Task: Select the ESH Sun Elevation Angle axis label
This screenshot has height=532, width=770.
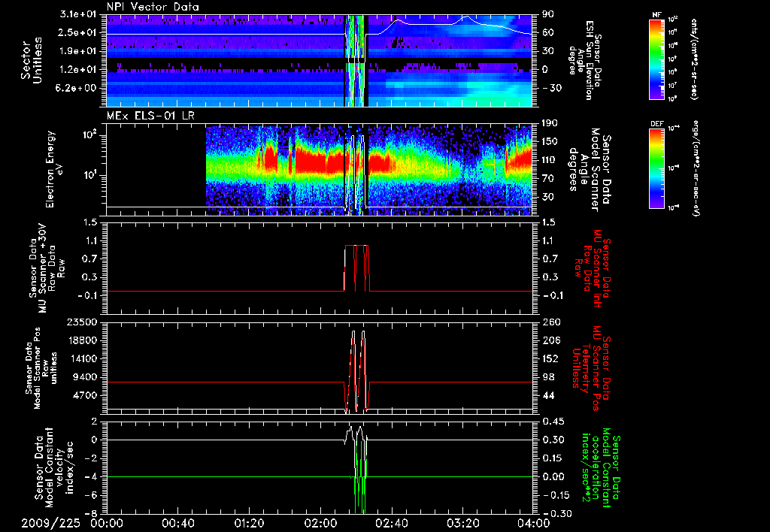Action: [585, 60]
